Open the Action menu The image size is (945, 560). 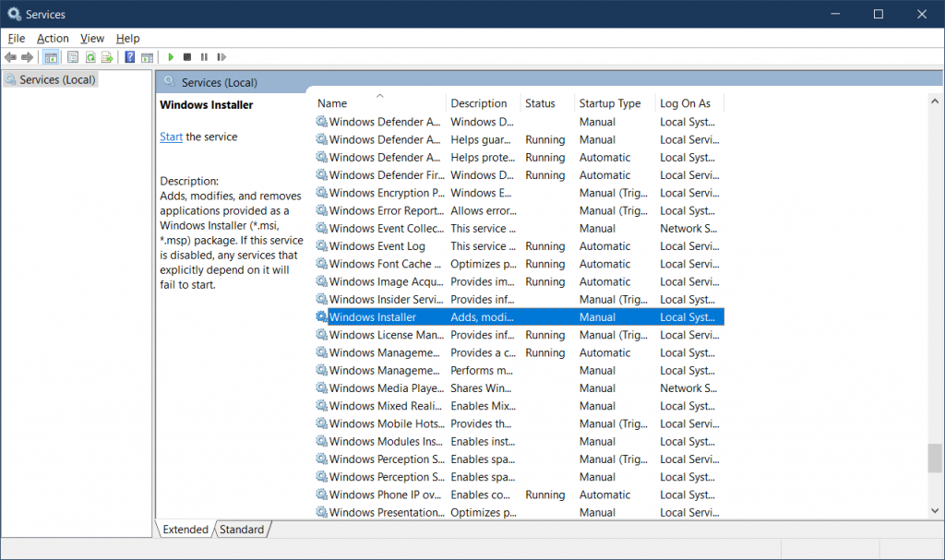(53, 39)
